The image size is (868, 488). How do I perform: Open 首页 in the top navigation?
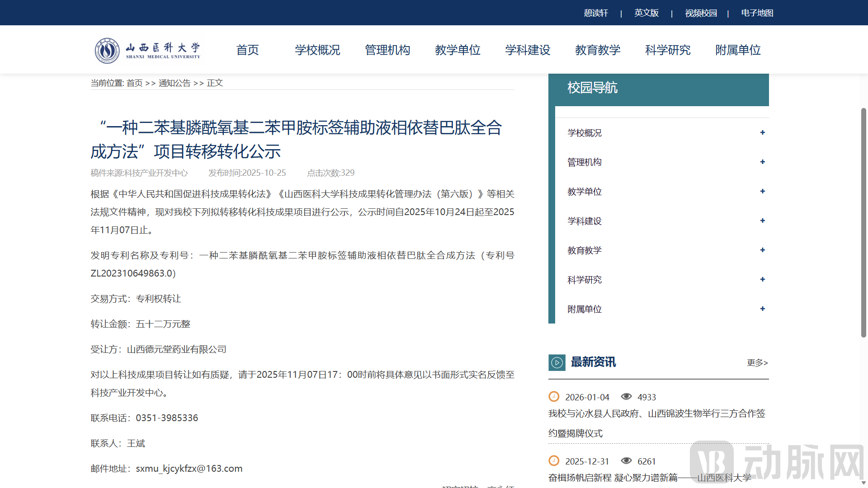pyautogui.click(x=247, y=50)
